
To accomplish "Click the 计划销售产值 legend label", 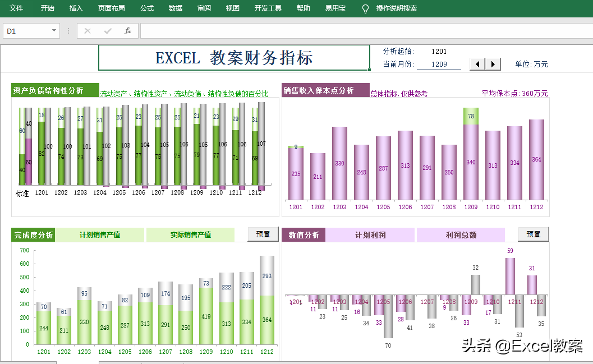I will click(x=100, y=235).
